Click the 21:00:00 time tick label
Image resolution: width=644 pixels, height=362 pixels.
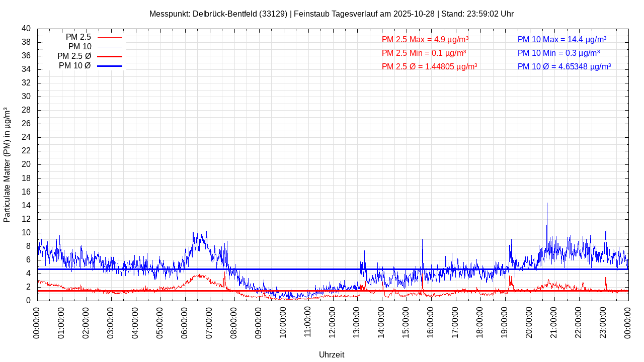[554, 322]
